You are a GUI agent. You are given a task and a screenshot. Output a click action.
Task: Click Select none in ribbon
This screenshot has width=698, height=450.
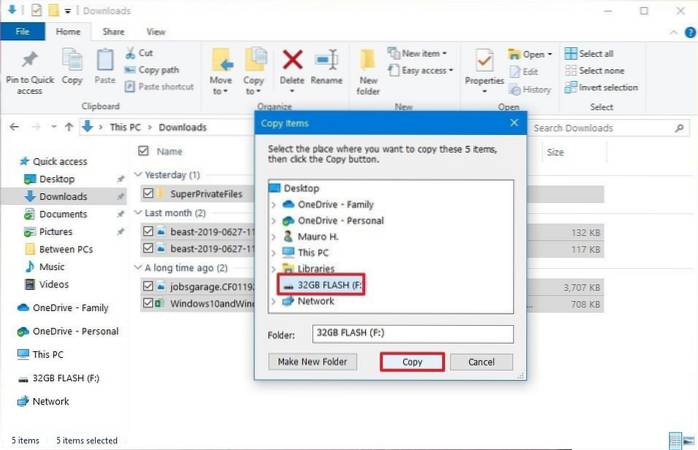594,70
